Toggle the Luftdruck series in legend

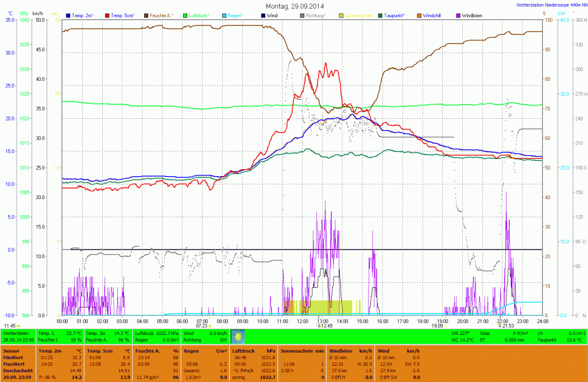[199, 15]
